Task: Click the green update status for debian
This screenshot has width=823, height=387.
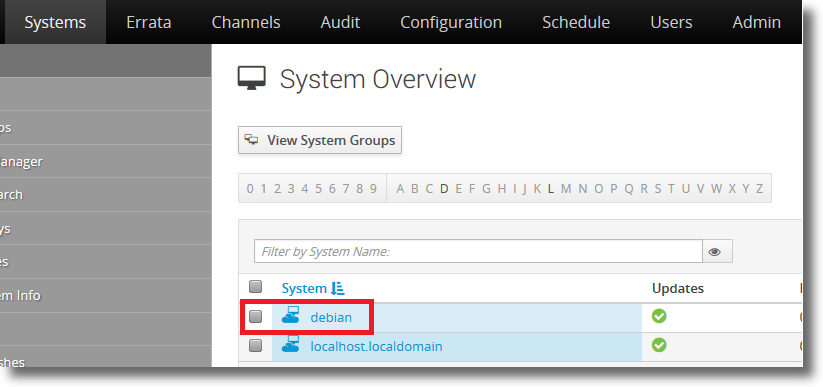Action: (x=659, y=316)
